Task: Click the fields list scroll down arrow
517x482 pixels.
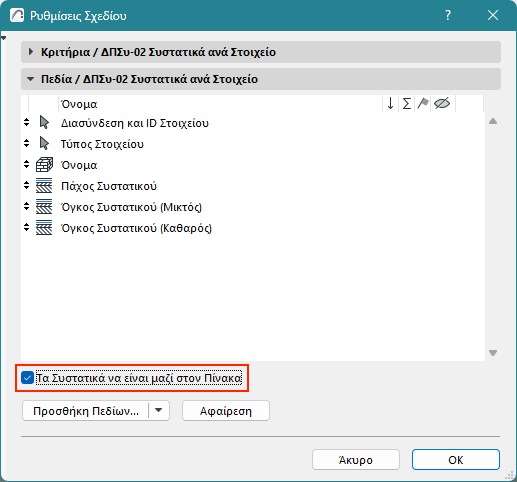Action: [x=493, y=353]
